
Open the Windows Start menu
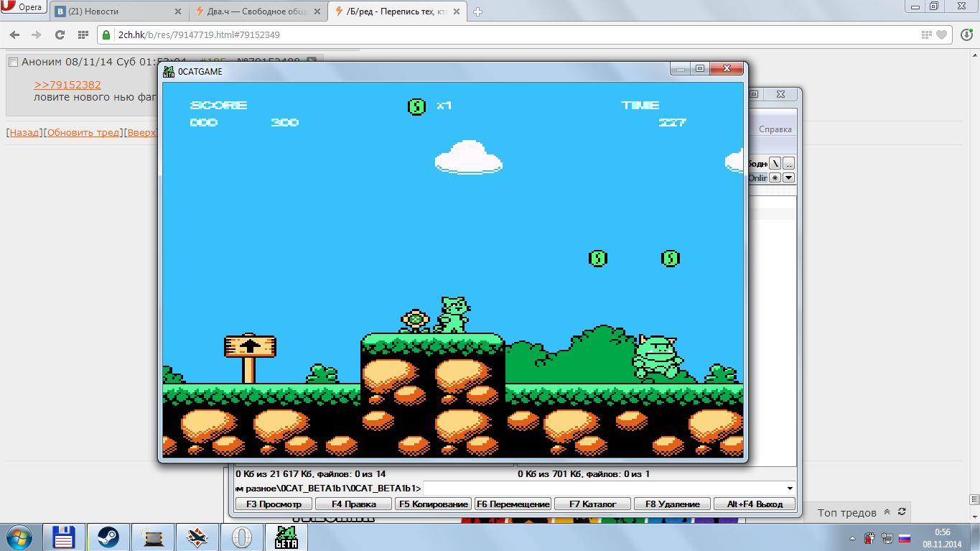(x=19, y=537)
